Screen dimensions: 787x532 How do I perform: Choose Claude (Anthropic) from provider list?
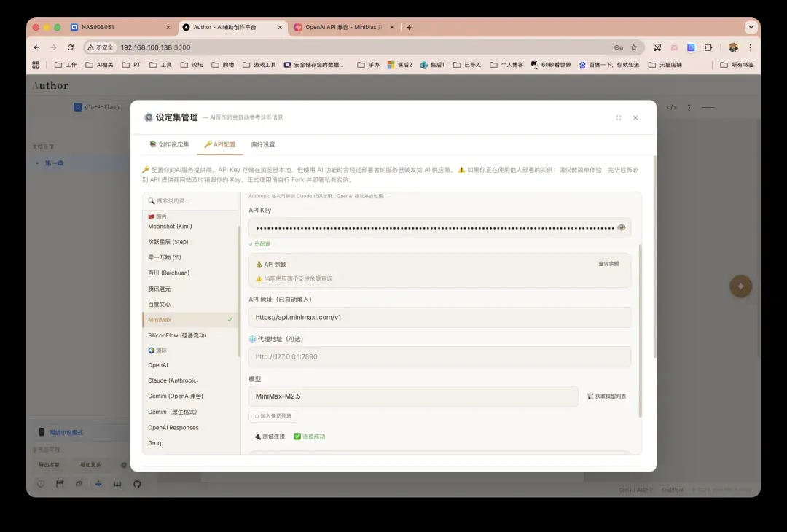pos(173,380)
